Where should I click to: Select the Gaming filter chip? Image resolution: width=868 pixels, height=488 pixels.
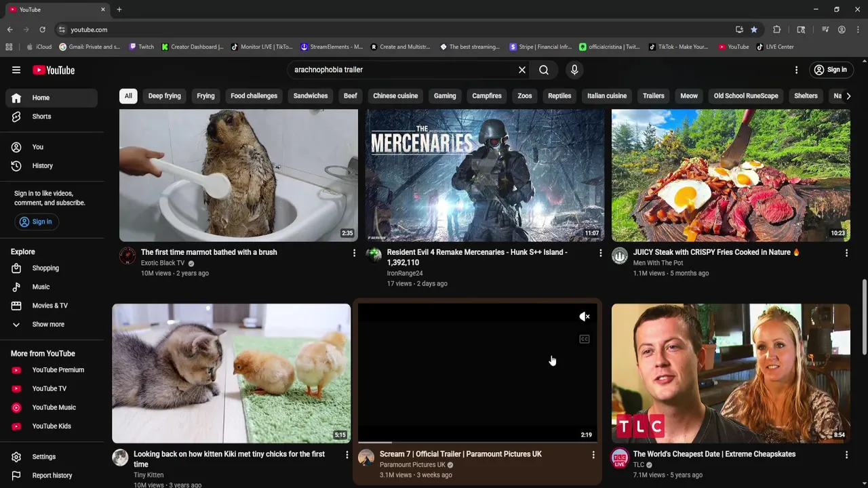[445, 96]
